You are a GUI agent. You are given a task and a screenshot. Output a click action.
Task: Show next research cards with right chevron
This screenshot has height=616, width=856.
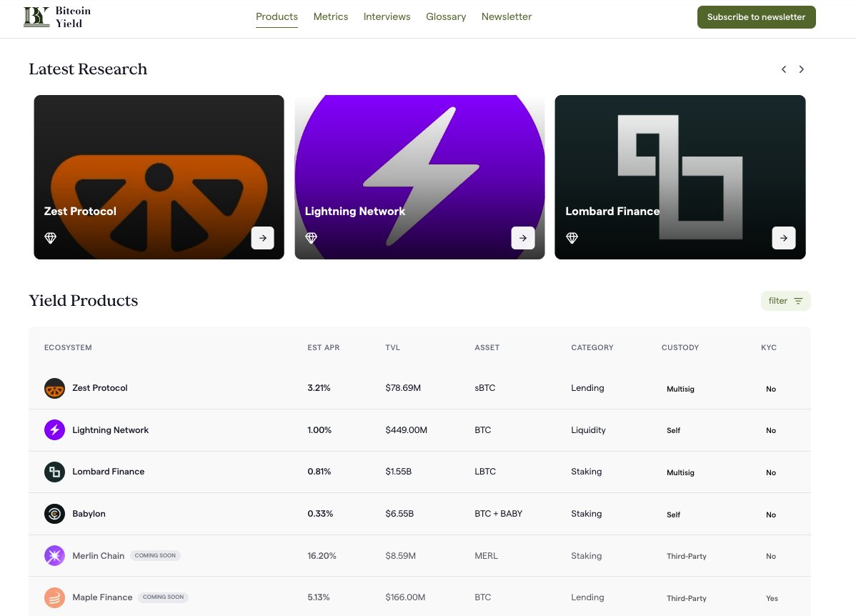tap(802, 69)
